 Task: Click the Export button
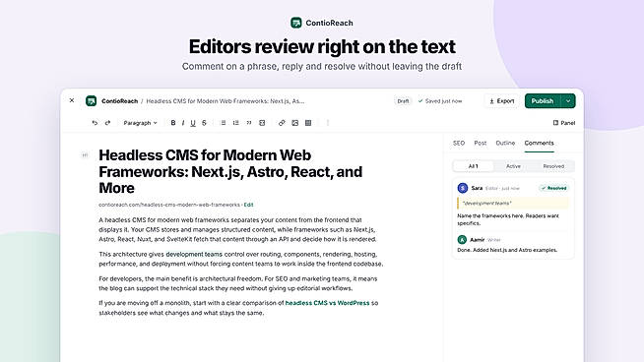501,101
